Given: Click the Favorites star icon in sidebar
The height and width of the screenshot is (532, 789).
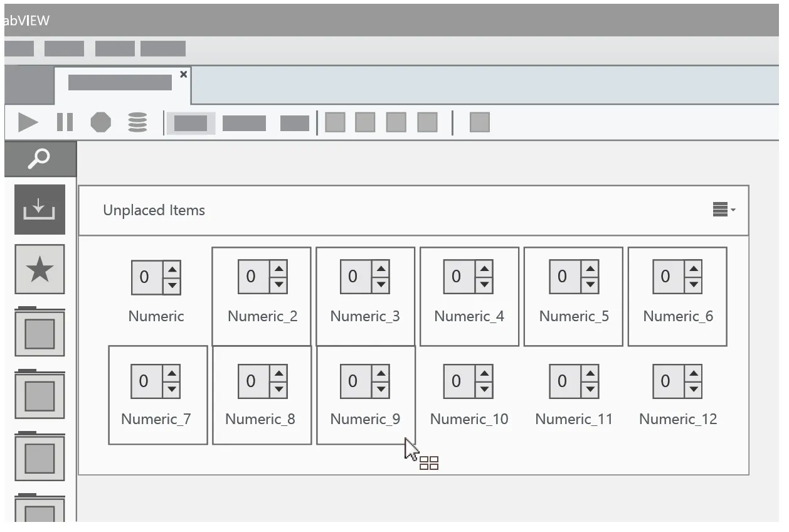Looking at the screenshot, I should point(40,270).
